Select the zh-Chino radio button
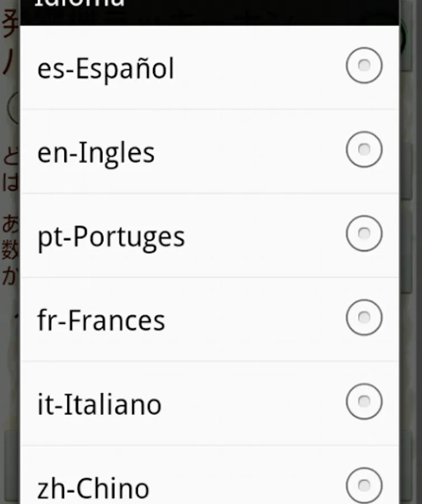 pos(364,486)
